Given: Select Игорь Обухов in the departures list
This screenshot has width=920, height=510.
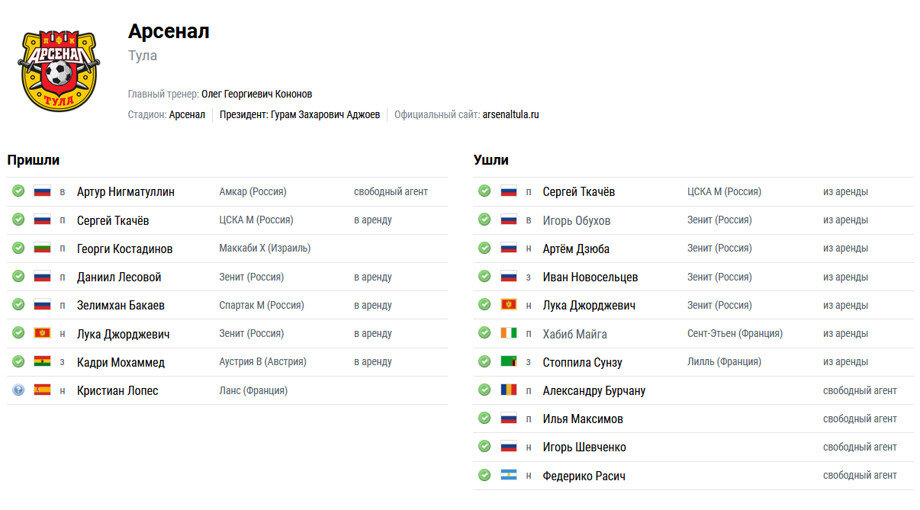Looking at the screenshot, I should (x=576, y=221).
